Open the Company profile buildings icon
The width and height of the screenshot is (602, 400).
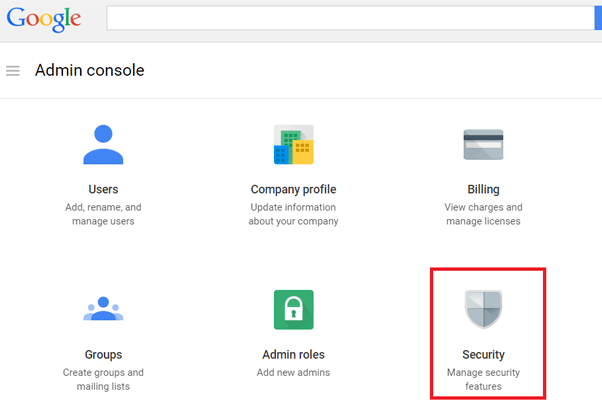pyautogui.click(x=293, y=144)
